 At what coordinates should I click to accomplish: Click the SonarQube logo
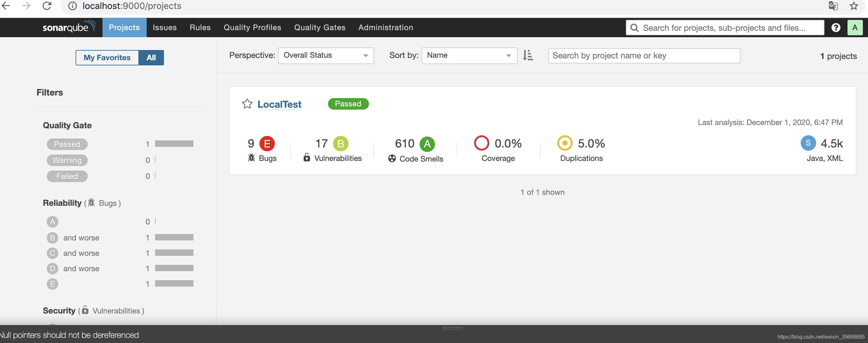click(69, 27)
